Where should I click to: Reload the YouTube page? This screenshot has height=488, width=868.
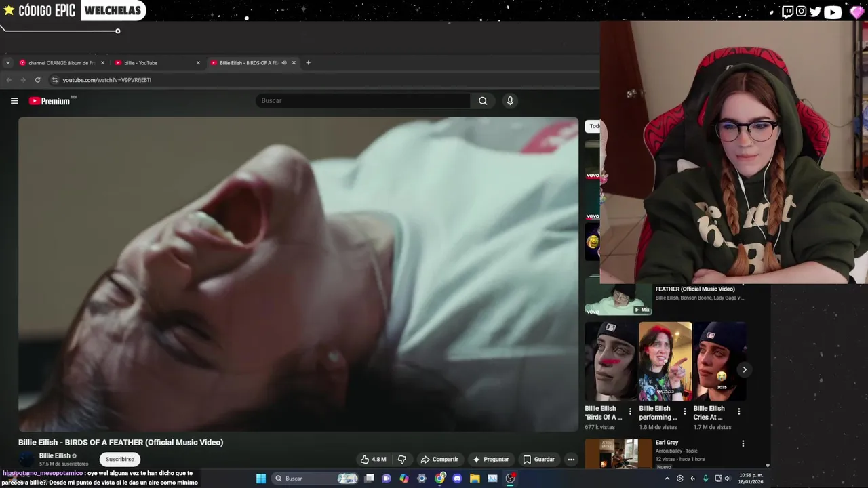click(37, 80)
